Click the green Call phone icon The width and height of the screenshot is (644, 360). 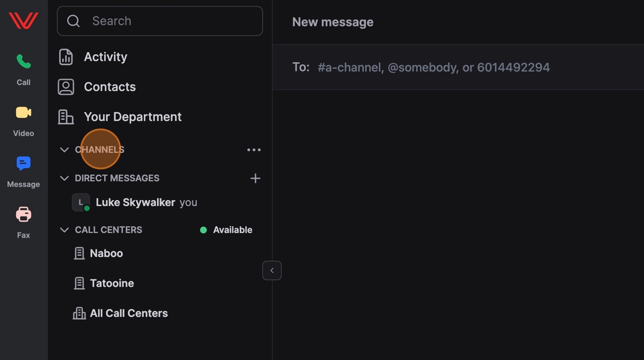[x=24, y=62]
